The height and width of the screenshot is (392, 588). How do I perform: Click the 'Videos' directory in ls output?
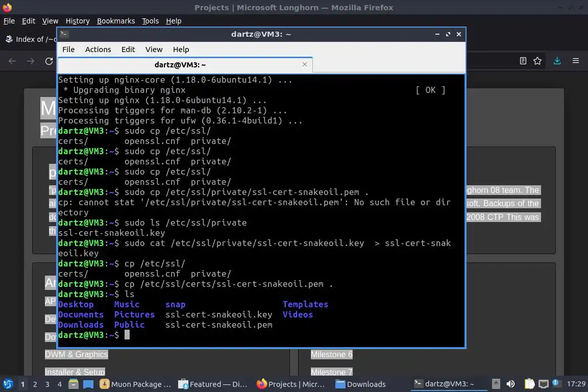[298, 315]
